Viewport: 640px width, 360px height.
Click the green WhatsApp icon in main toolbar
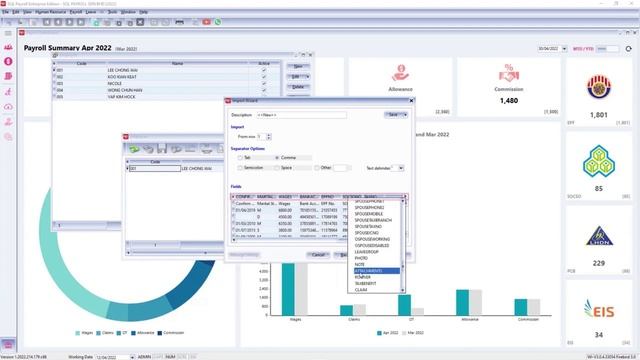(x=218, y=22)
